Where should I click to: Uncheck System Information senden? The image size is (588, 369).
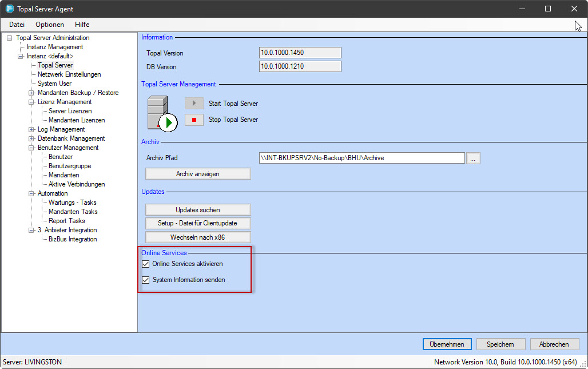coord(145,280)
